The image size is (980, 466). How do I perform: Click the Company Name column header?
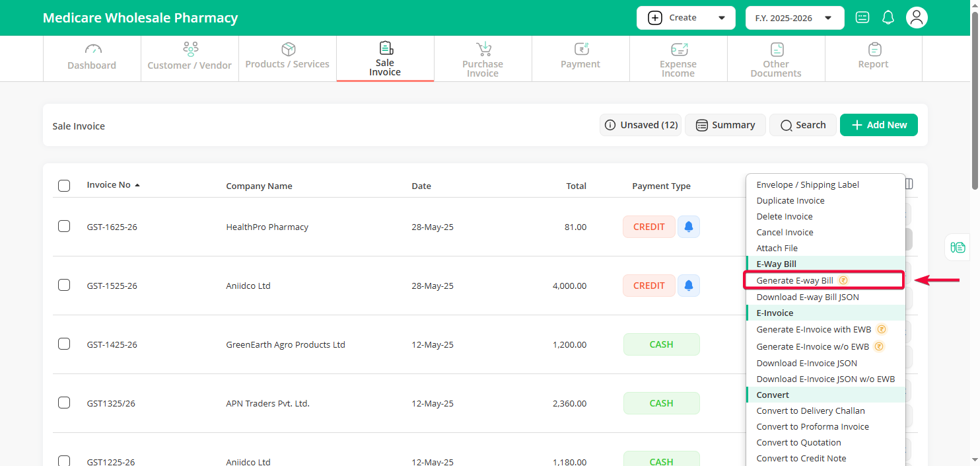(x=259, y=186)
